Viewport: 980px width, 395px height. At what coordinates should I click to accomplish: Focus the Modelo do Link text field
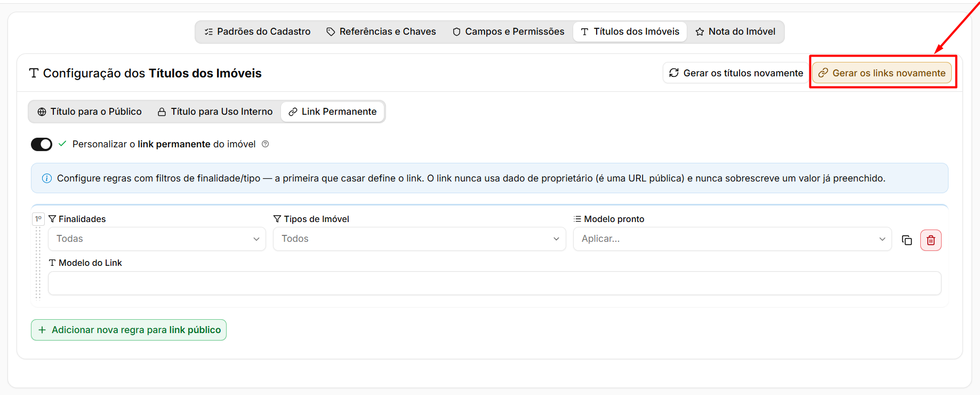click(495, 283)
